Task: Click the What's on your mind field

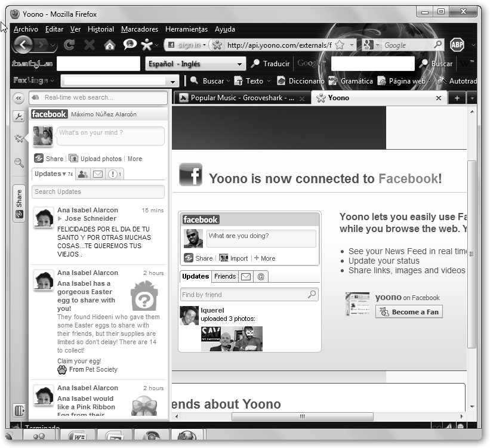Action: (x=110, y=135)
